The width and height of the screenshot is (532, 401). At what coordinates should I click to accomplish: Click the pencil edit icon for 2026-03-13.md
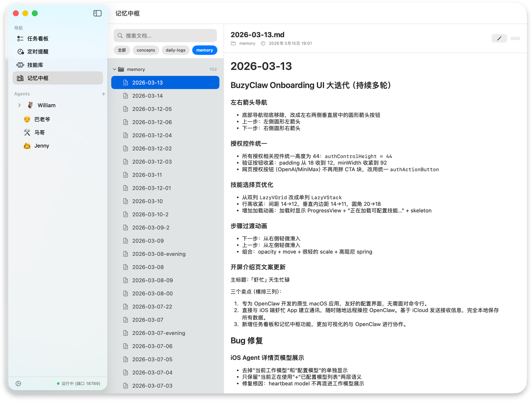tap(499, 38)
